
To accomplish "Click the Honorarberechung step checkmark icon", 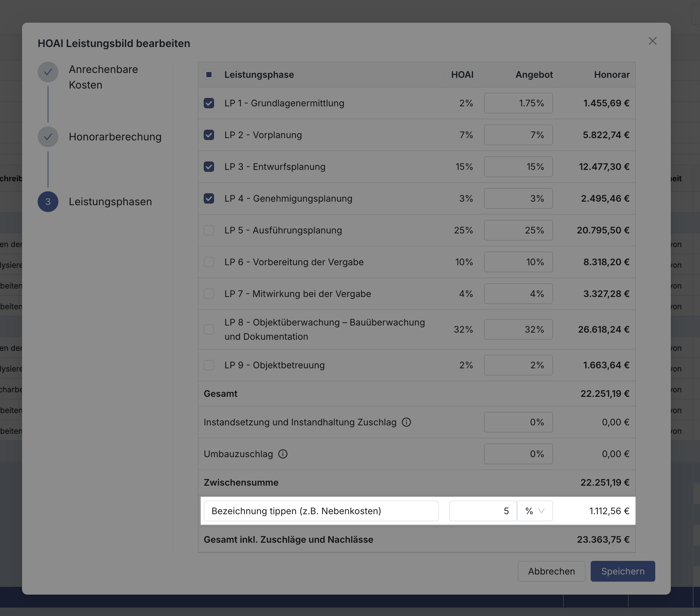I will click(x=48, y=137).
